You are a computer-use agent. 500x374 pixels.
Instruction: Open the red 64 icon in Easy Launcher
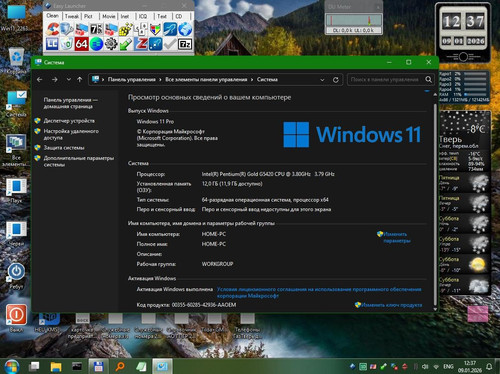coord(81,44)
